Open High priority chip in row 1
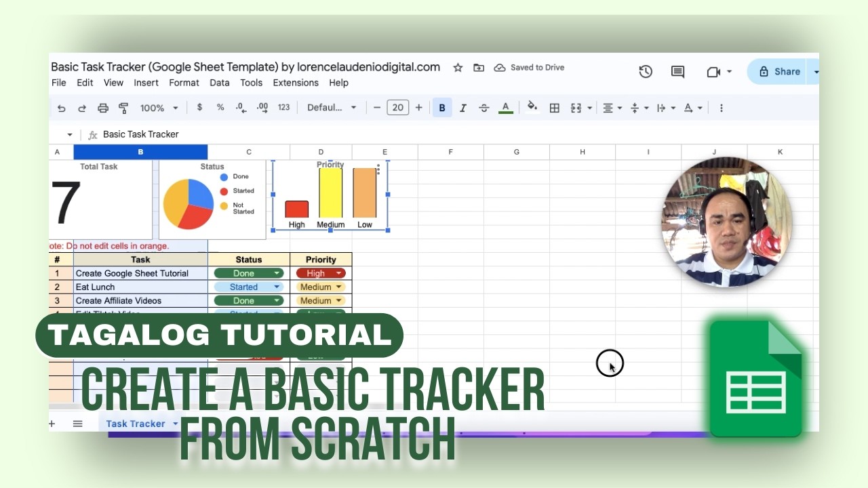Screen dimensions: 868x488 tap(321, 273)
